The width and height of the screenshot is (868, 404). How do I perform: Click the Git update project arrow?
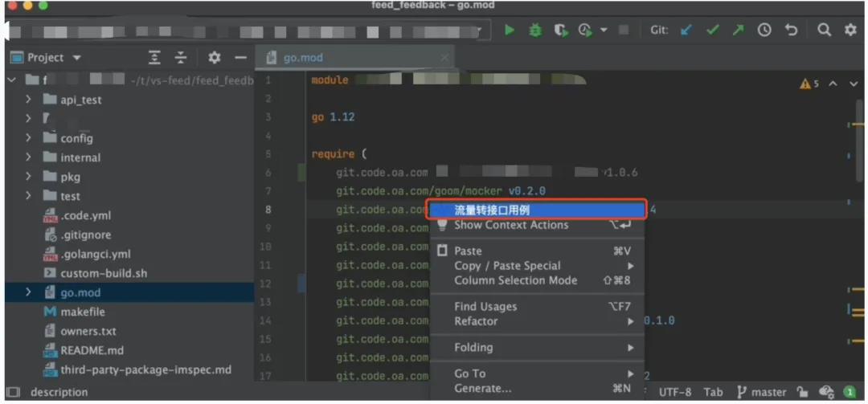(x=686, y=30)
